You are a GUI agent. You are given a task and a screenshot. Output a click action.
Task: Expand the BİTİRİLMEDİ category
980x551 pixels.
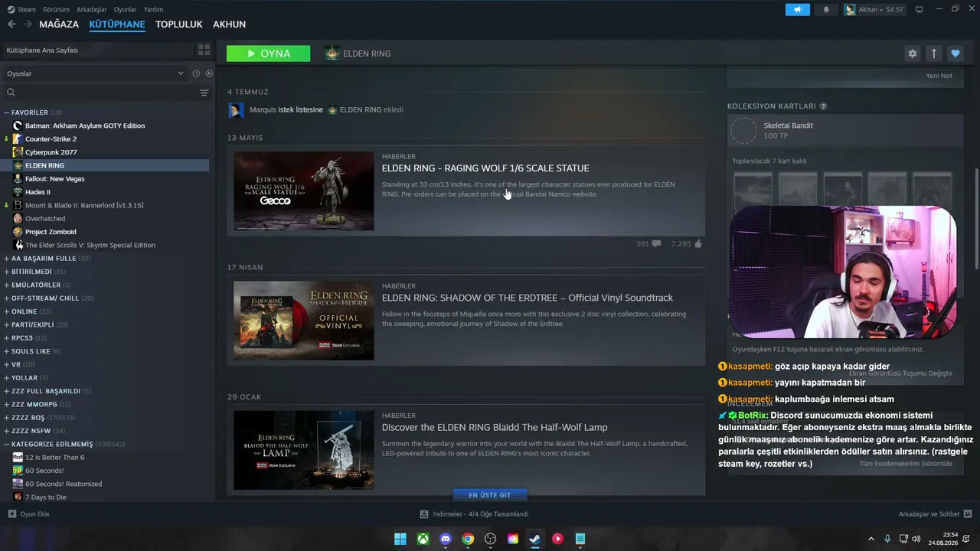[x=7, y=272]
